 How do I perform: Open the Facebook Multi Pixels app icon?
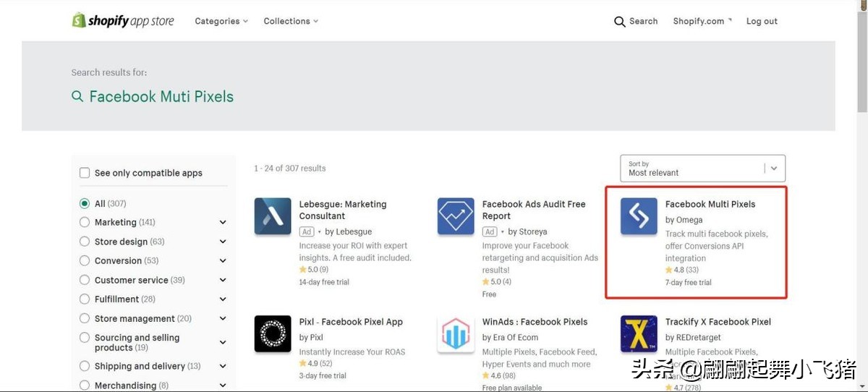[x=639, y=216]
